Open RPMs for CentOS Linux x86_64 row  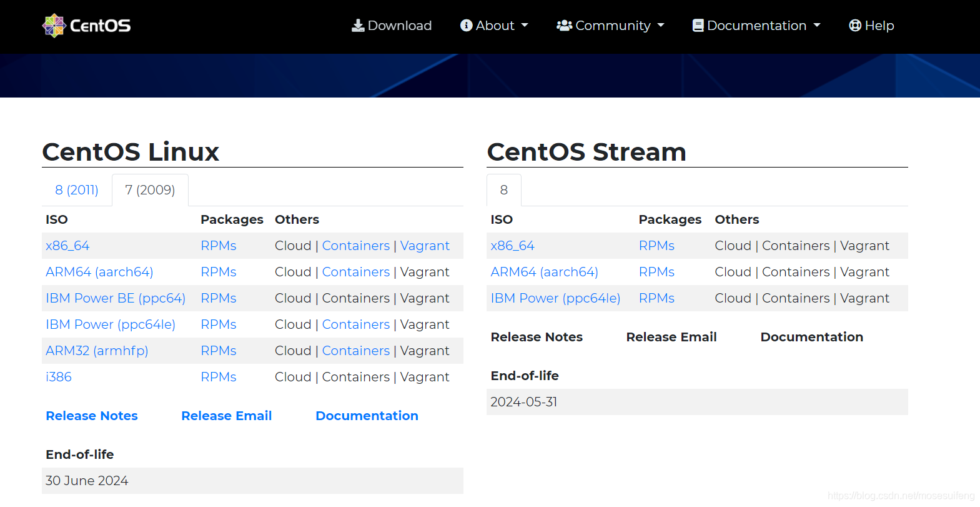pos(219,246)
